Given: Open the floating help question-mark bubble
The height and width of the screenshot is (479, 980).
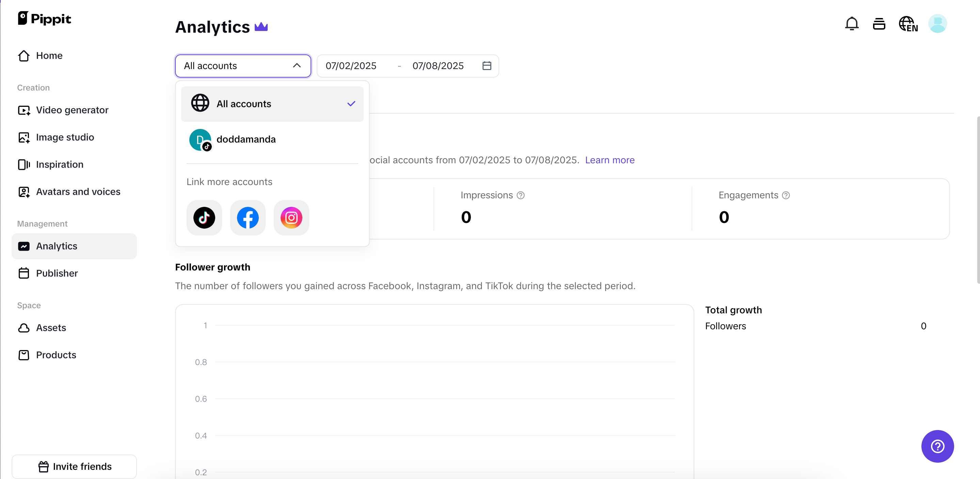Looking at the screenshot, I should [x=937, y=446].
